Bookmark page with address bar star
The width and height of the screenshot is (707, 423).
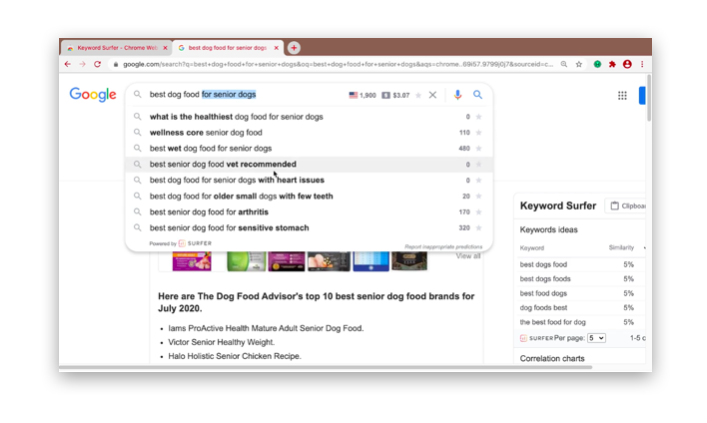pos(579,64)
